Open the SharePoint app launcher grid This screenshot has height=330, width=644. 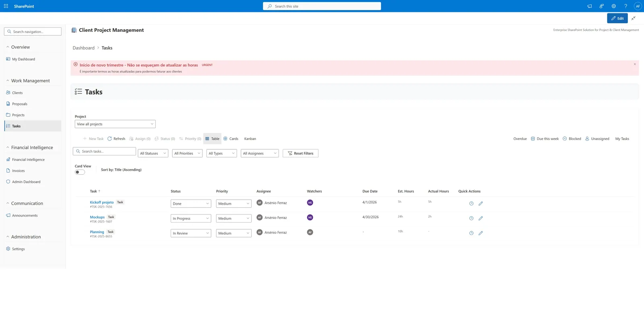pos(6,6)
